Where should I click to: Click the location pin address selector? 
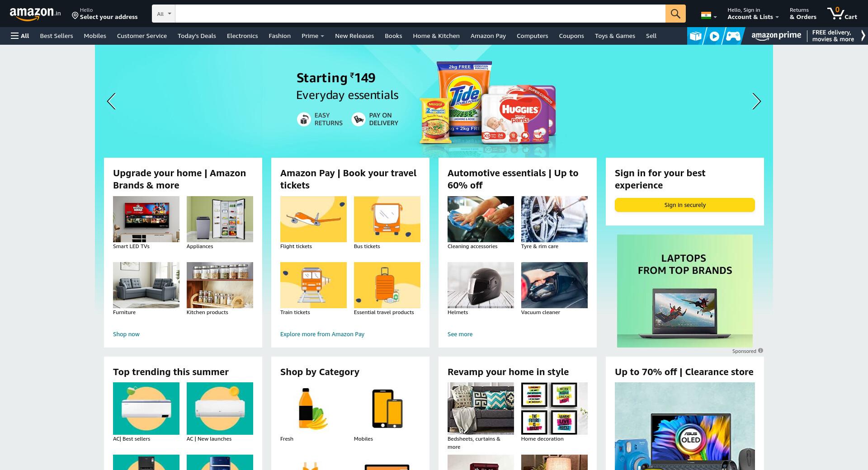pyautogui.click(x=104, y=14)
